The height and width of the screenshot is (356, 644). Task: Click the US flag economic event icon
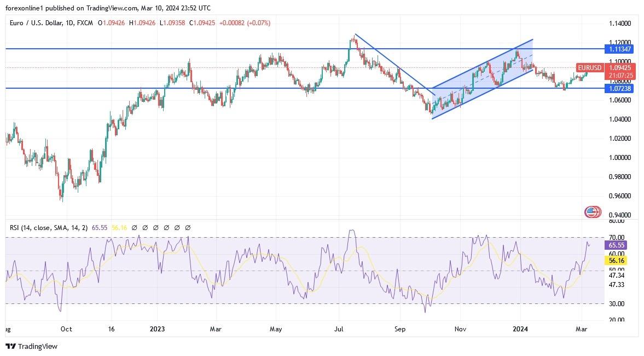click(593, 212)
